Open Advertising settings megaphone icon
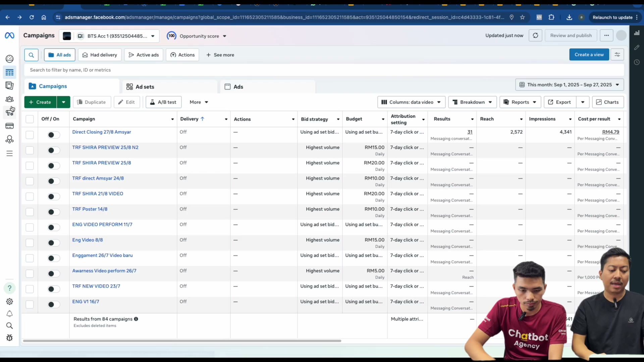644x362 pixels. point(9,112)
